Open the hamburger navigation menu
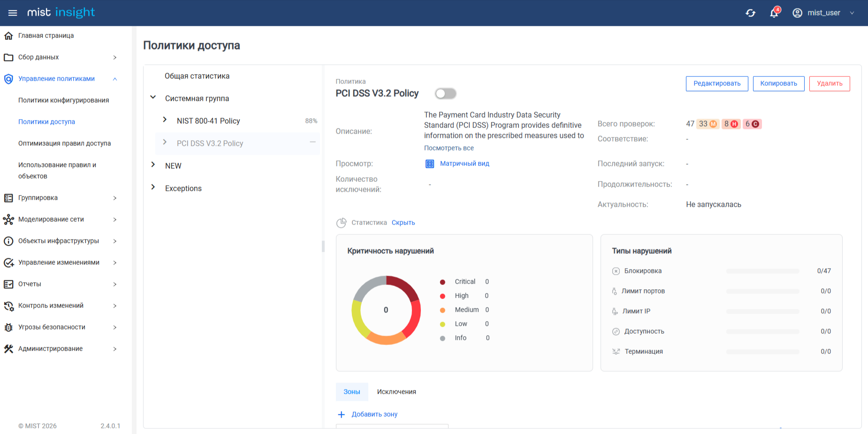The image size is (868, 434). (x=13, y=13)
